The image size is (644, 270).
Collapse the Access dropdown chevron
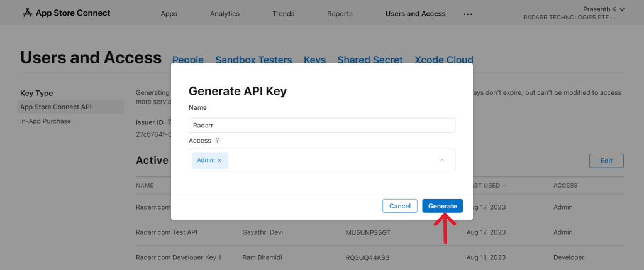[442, 161]
